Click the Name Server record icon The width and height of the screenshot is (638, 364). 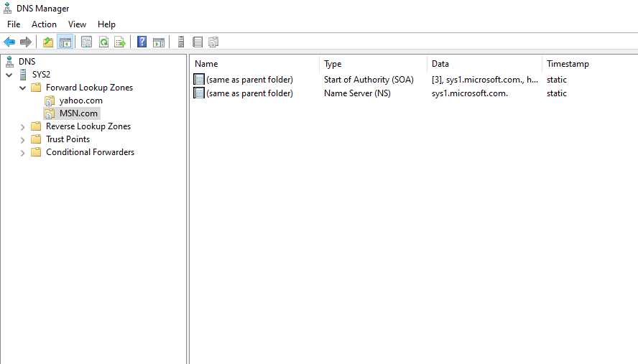198,93
